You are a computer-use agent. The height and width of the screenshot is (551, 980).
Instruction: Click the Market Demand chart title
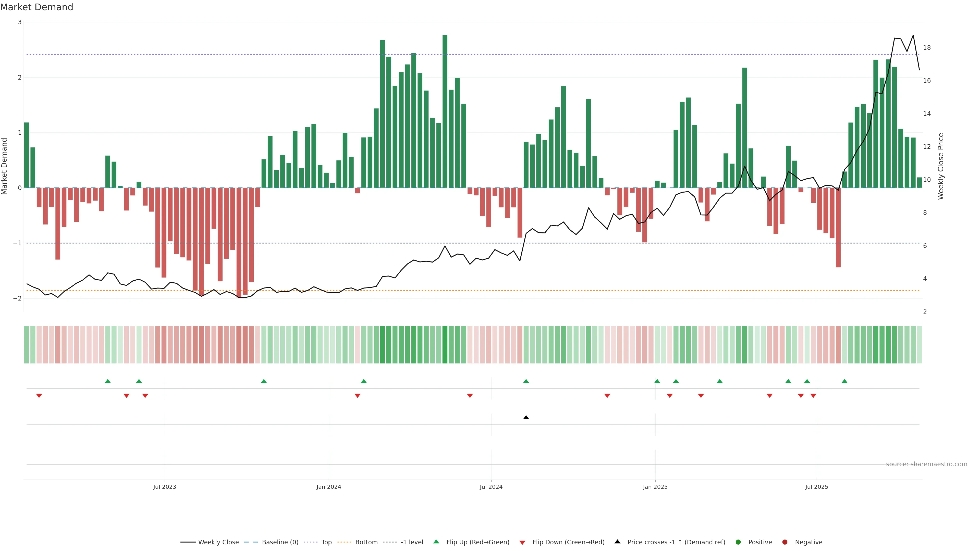pyautogui.click(x=37, y=7)
